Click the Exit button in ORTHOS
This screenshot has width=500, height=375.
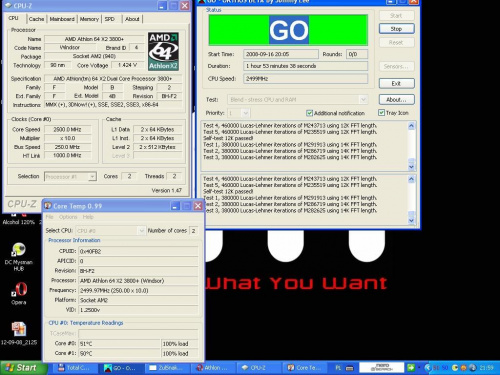pyautogui.click(x=397, y=83)
